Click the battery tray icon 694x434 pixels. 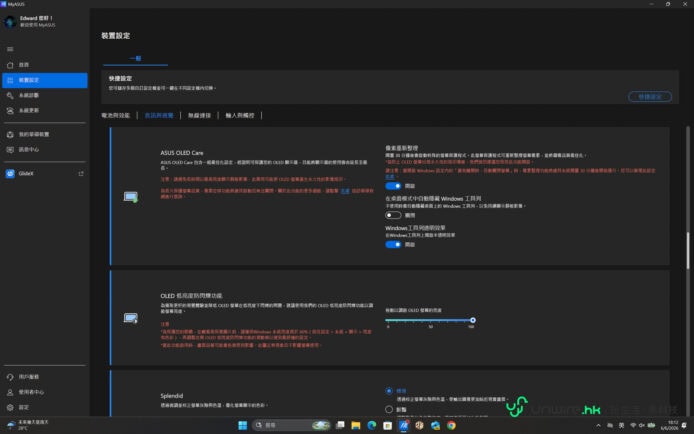[651, 425]
